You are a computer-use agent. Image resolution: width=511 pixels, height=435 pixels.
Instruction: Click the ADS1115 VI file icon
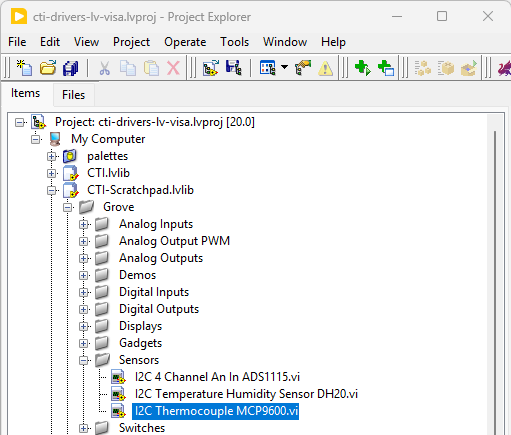118,377
